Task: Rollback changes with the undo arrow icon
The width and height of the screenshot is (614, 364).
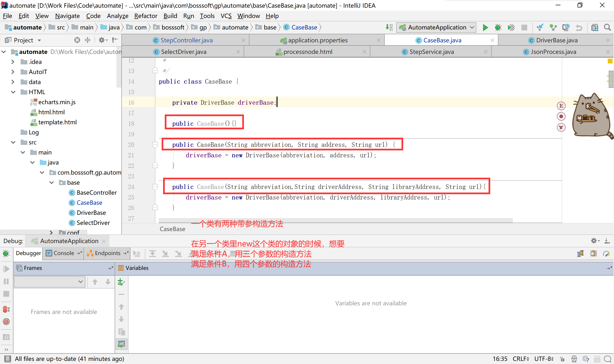Action: coord(579,27)
